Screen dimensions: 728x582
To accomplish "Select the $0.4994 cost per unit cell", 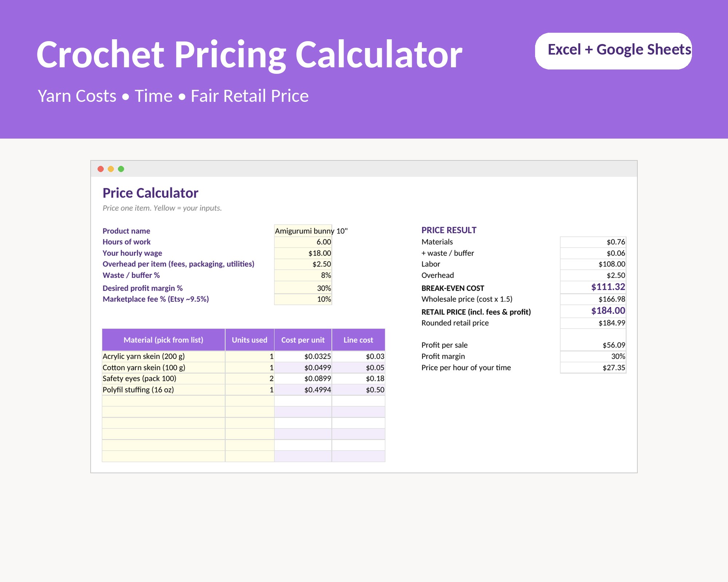I will (x=303, y=390).
